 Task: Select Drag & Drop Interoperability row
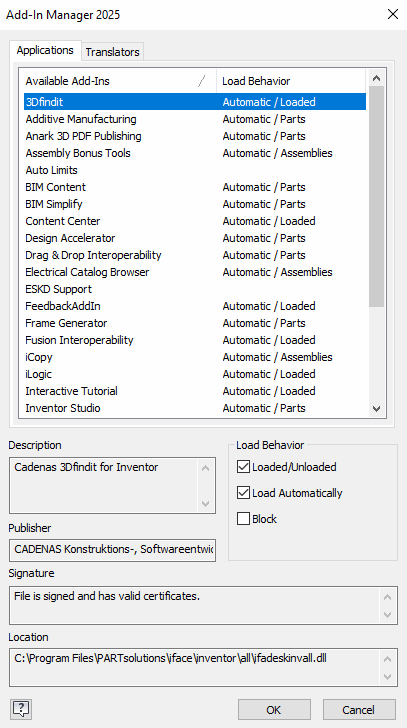pyautogui.click(x=195, y=255)
